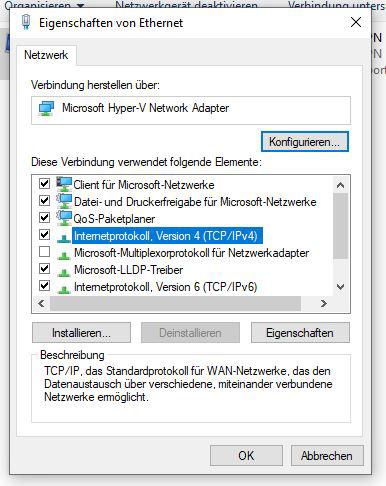Image resolution: width=386 pixels, height=486 pixels.
Task: Click the Installieren... button
Action: click(x=81, y=333)
